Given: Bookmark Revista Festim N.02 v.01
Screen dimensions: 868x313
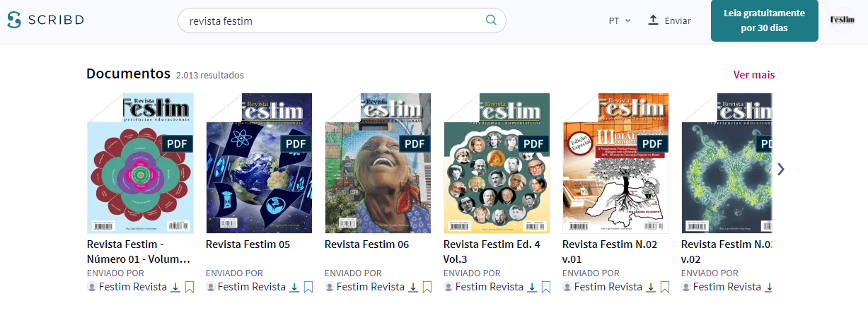Looking at the screenshot, I should pos(664,287).
